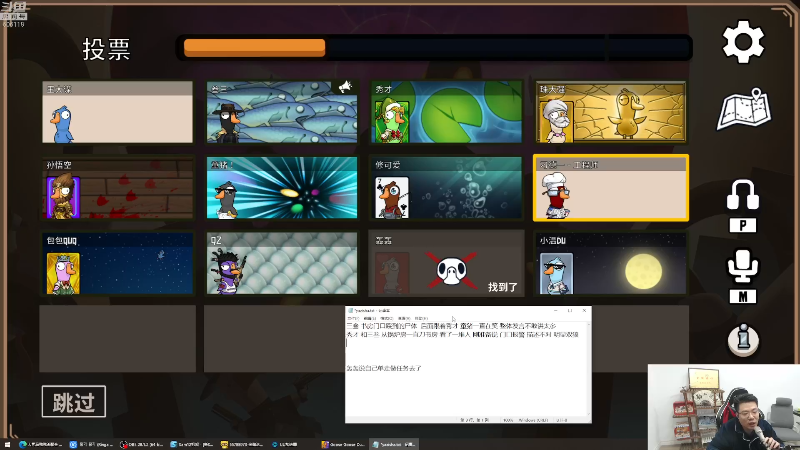Vote for 秀才 on the lily pad card
The image size is (800, 450).
pos(446,112)
